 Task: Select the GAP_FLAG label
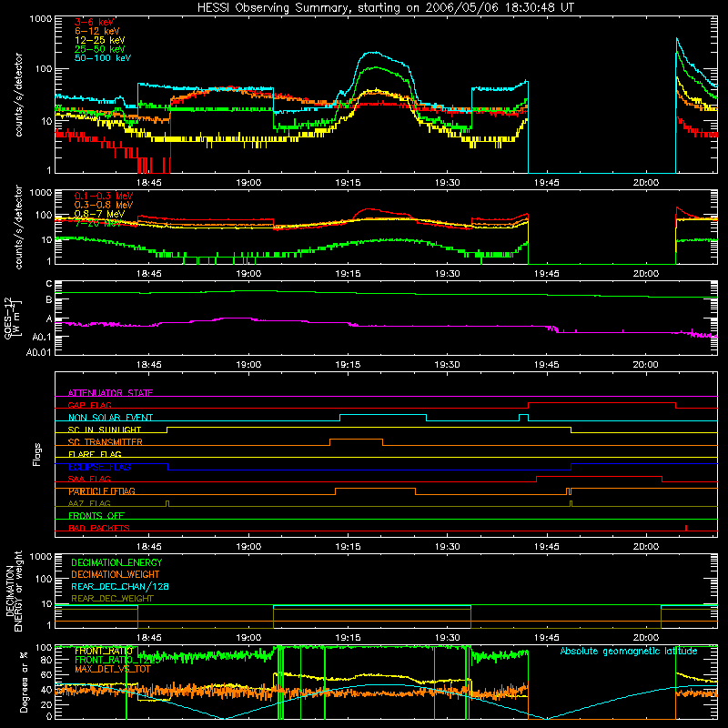tap(89, 405)
